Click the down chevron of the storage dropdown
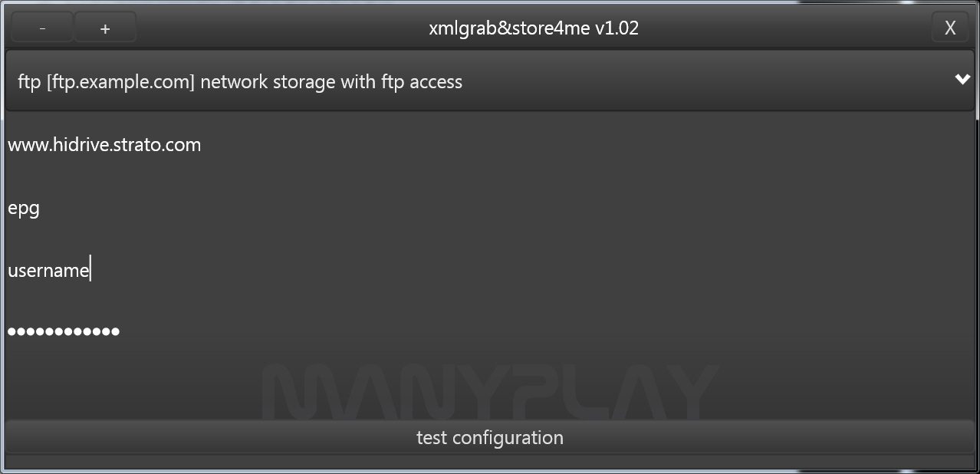Screen dimensions: 980x474 962,80
